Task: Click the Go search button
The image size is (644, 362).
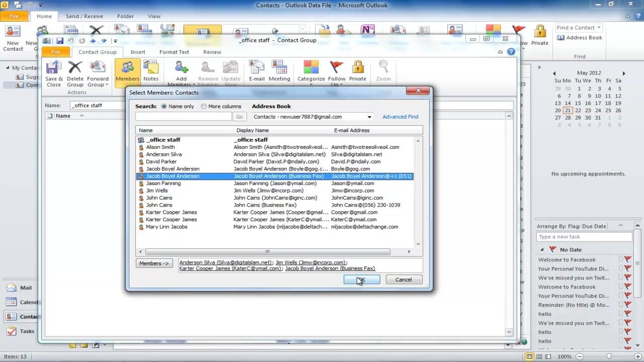Action: pyautogui.click(x=239, y=117)
